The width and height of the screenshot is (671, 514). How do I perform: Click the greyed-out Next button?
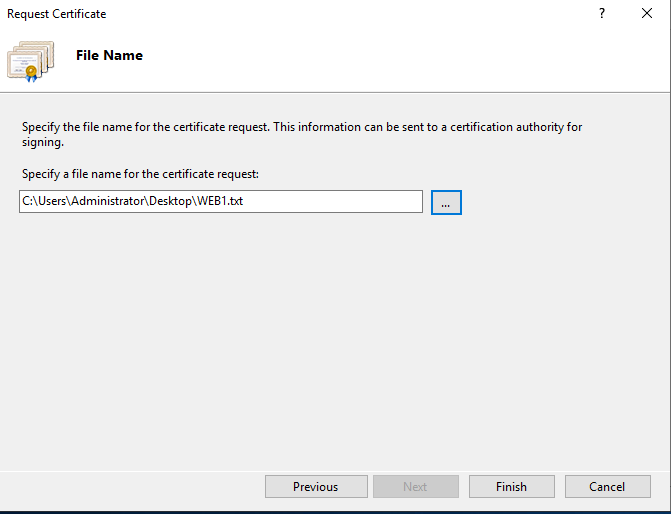415,487
